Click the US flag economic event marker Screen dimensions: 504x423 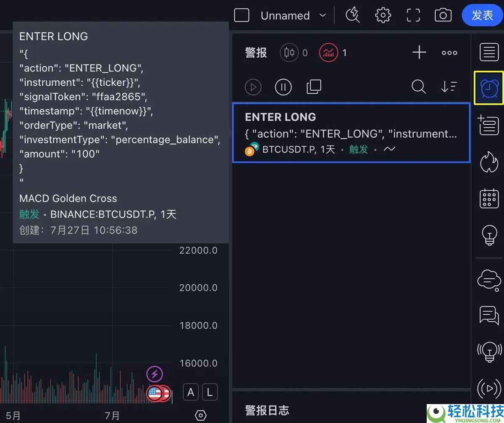coord(155,394)
